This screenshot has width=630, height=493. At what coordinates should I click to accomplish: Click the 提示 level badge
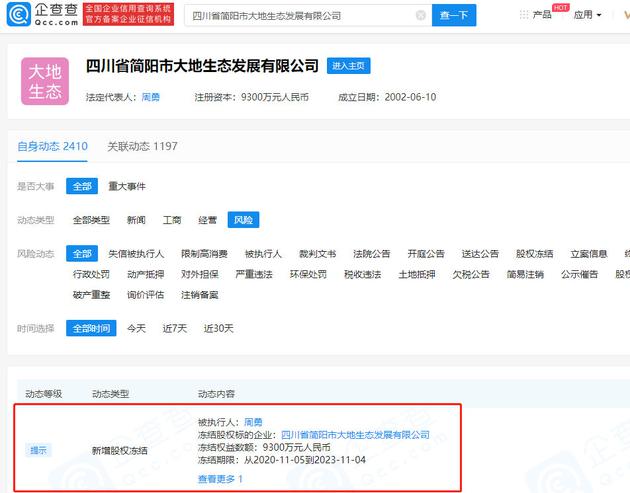(x=37, y=450)
